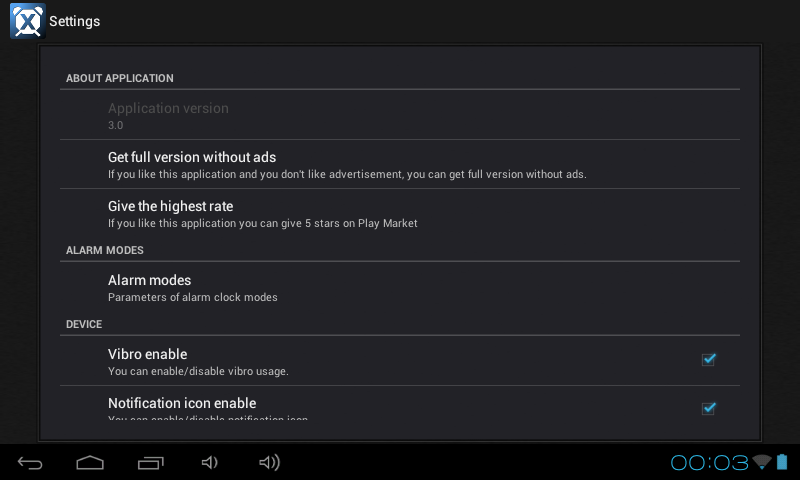The image size is (800, 480).
Task: Tap the alarm app icon beside Settings
Action: coord(27,21)
